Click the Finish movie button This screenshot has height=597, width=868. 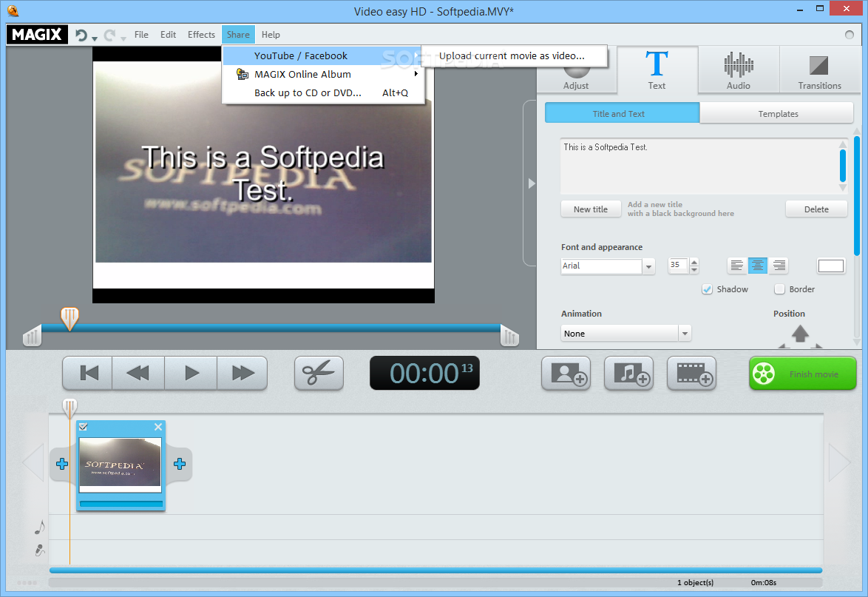(803, 374)
